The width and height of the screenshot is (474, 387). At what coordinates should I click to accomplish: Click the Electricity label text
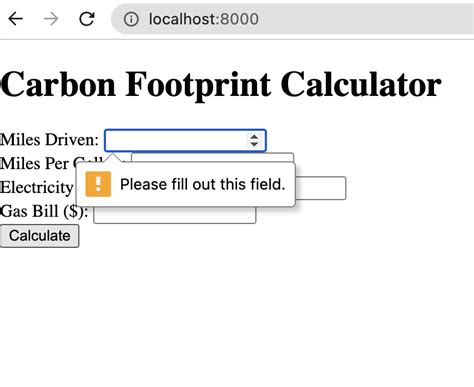[x=37, y=187]
